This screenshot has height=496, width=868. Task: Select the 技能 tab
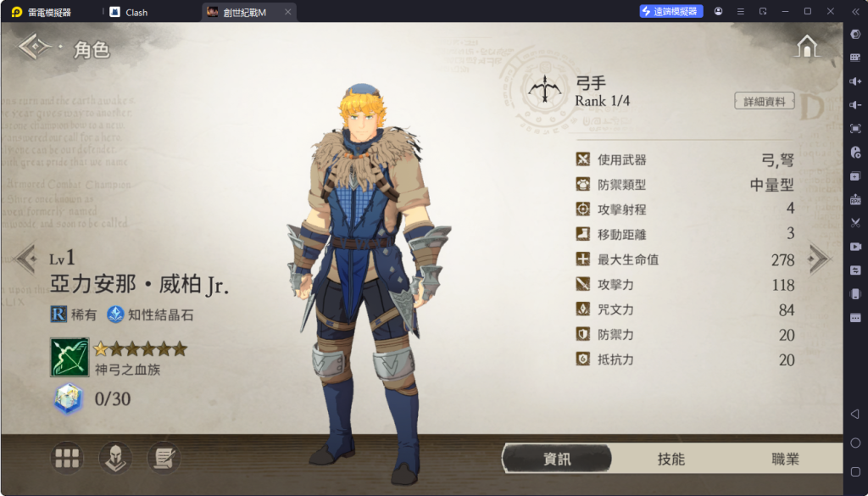coord(671,459)
